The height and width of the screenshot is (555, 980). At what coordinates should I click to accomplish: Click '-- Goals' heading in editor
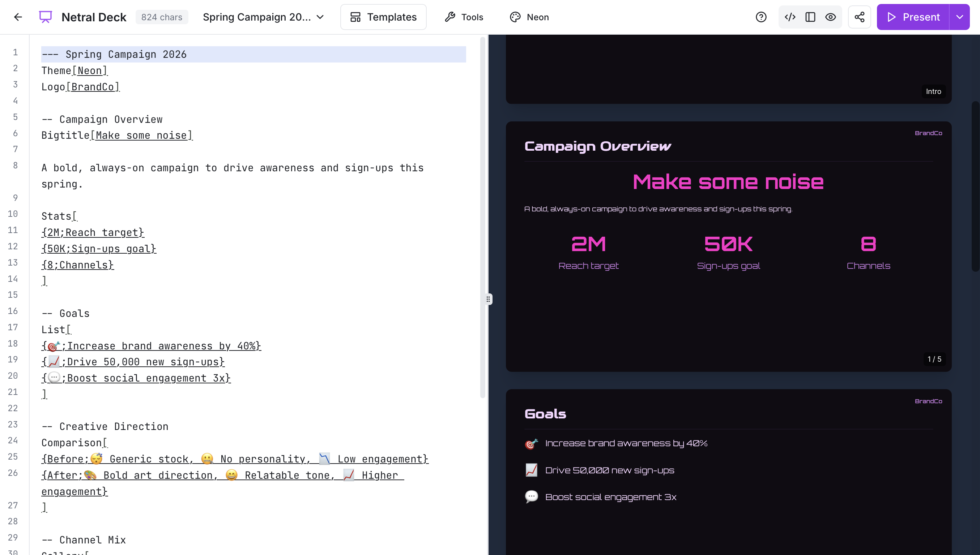(x=65, y=314)
